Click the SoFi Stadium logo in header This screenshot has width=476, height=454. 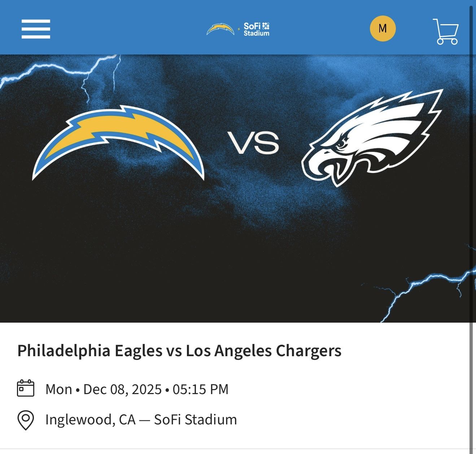click(257, 29)
